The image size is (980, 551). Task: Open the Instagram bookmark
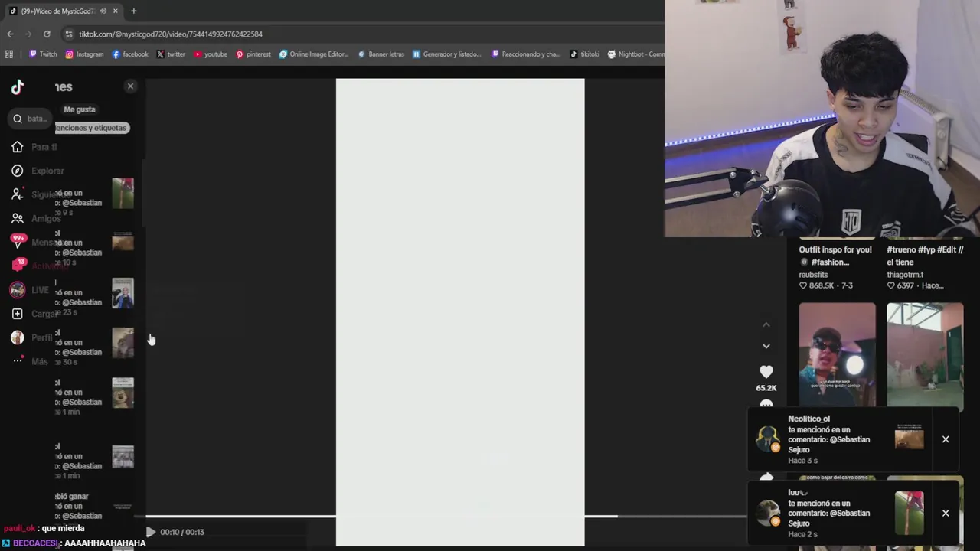coord(84,54)
